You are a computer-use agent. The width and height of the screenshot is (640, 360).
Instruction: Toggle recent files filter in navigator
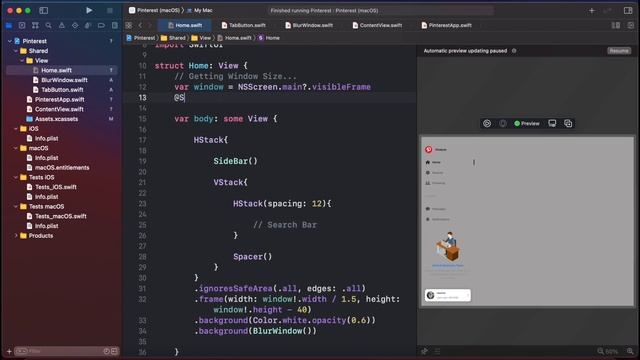tap(107, 351)
